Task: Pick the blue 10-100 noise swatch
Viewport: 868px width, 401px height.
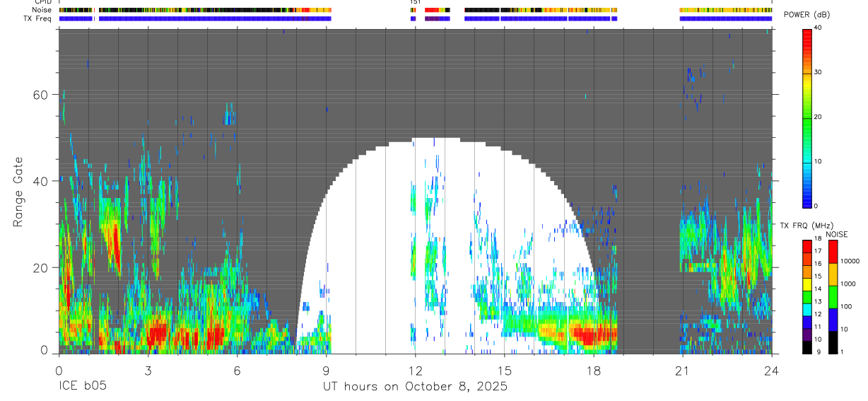Action: click(x=833, y=319)
